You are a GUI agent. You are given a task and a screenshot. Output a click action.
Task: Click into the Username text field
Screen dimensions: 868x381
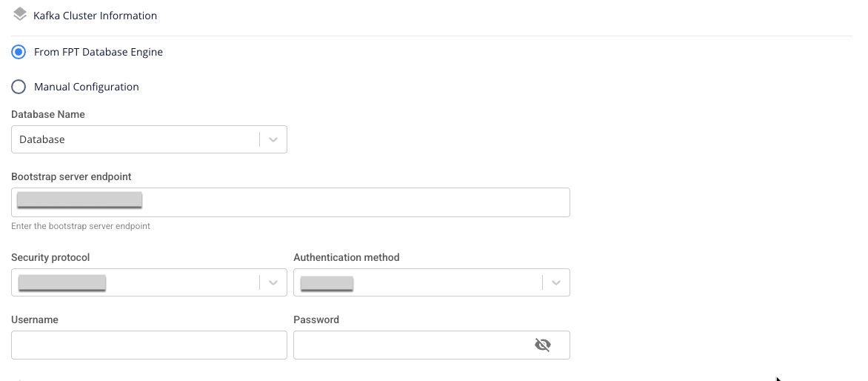coord(149,345)
